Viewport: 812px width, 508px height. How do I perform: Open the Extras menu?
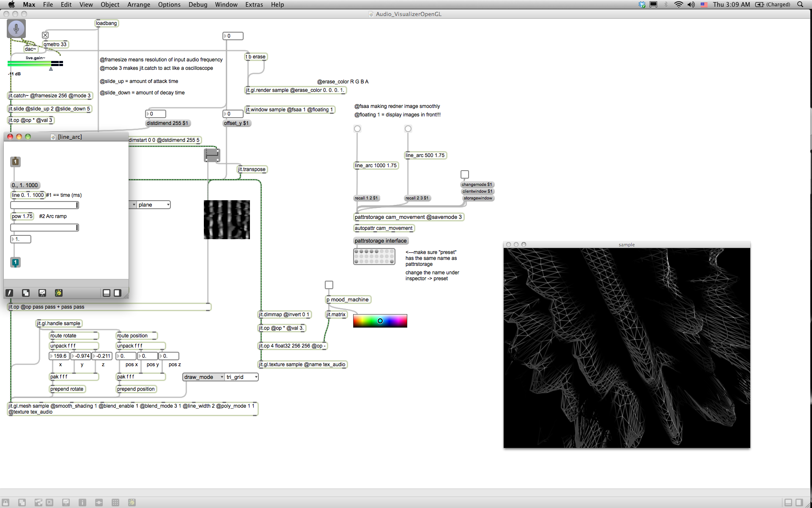[x=254, y=5]
